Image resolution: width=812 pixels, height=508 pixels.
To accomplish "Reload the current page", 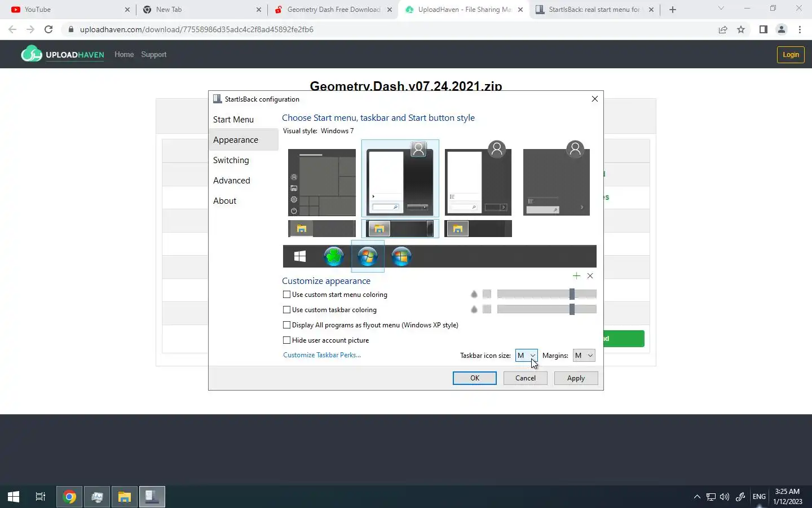I will pyautogui.click(x=48, y=29).
